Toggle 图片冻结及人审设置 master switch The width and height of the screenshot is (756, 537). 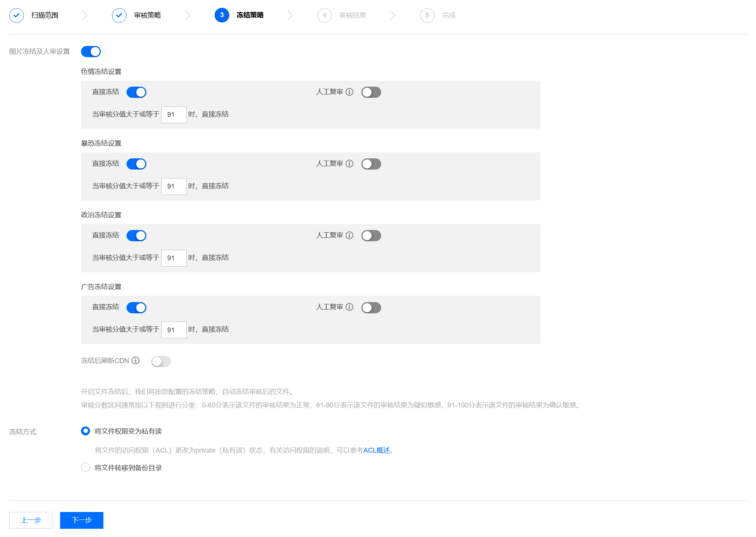click(91, 52)
